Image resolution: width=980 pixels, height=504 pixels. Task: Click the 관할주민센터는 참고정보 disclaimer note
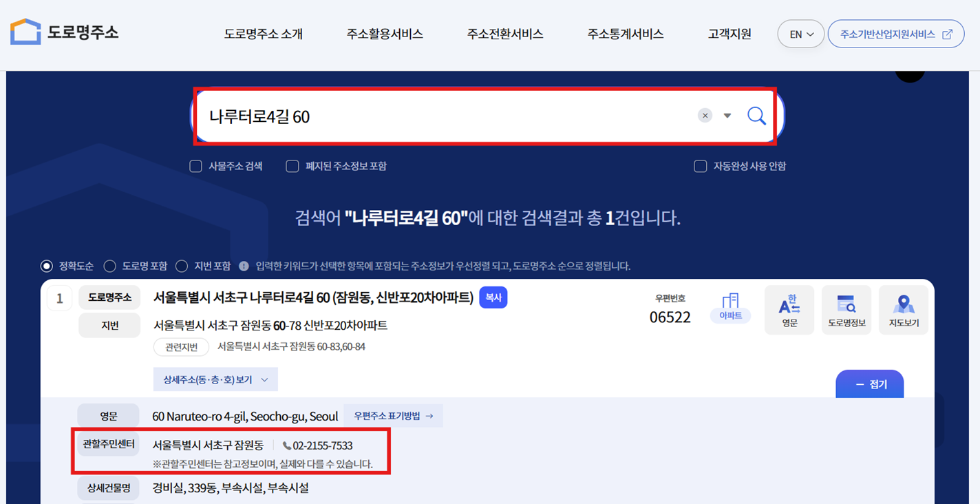[262, 464]
